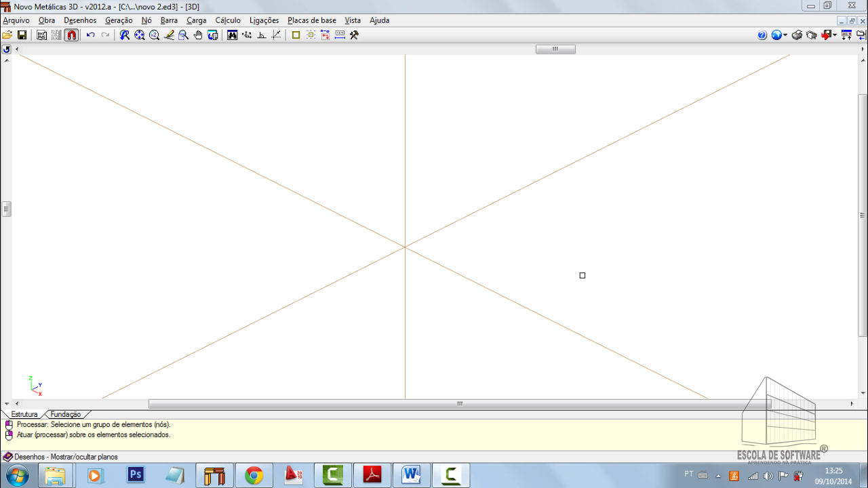Screen dimensions: 868x488
Task: Toggle the dotted selection square button
Action: coord(311,35)
